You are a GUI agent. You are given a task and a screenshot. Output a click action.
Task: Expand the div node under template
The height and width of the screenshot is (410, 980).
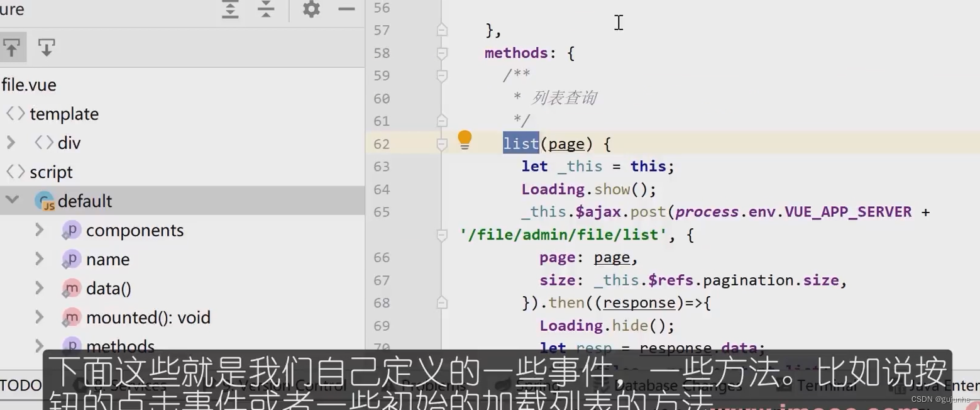pos(11,143)
